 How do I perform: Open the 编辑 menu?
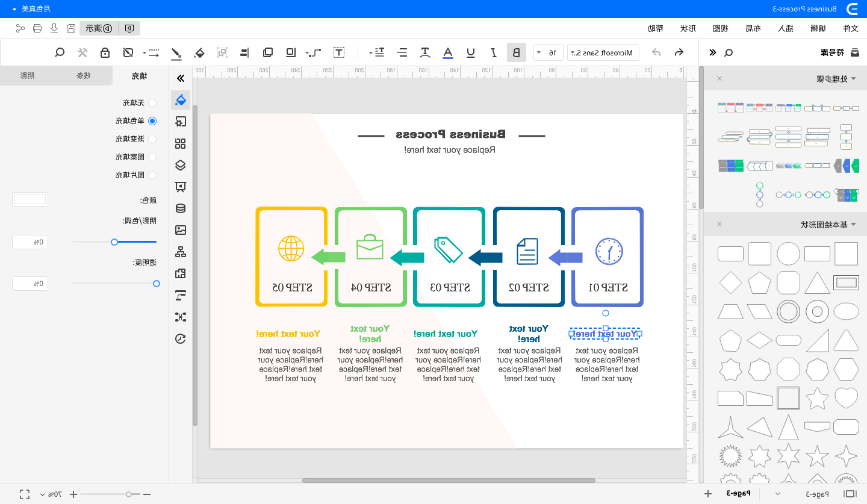coord(818,28)
